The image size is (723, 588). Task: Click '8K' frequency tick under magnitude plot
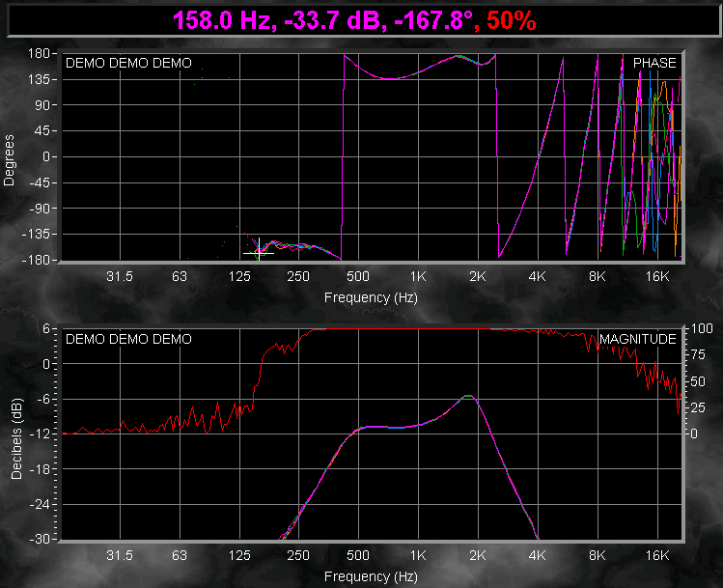click(x=598, y=555)
